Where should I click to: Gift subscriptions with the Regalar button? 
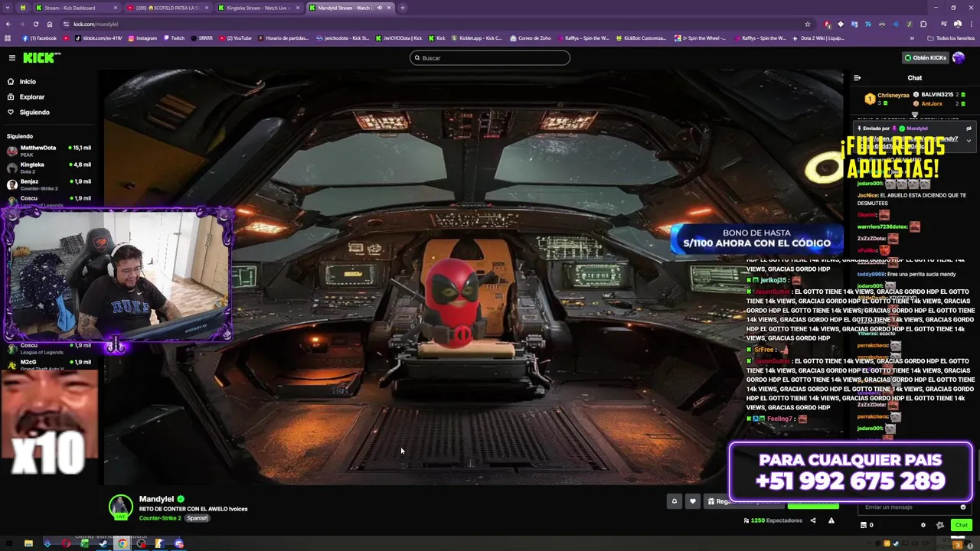[744, 501]
